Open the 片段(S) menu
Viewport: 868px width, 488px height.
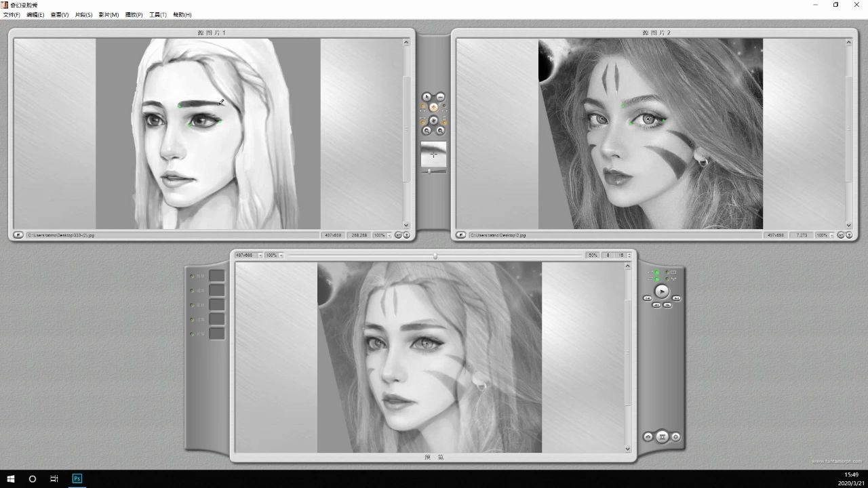coord(83,15)
